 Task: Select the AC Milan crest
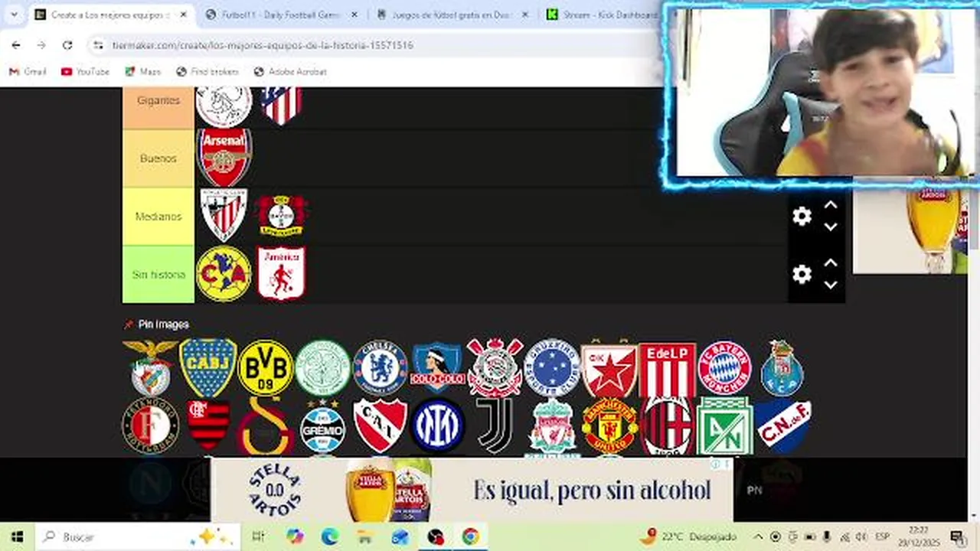(x=667, y=426)
